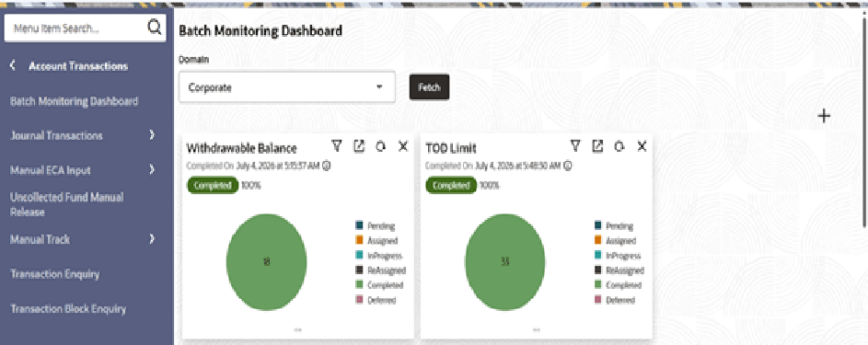Toggle ReAssigned legend in Withdrawable Balance chart
This screenshot has width=868, height=345.
click(381, 270)
